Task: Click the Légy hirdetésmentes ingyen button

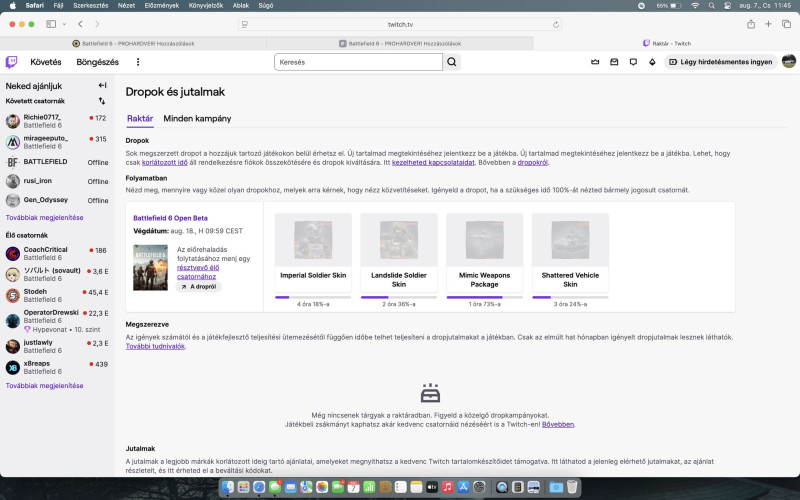Action: (x=720, y=62)
